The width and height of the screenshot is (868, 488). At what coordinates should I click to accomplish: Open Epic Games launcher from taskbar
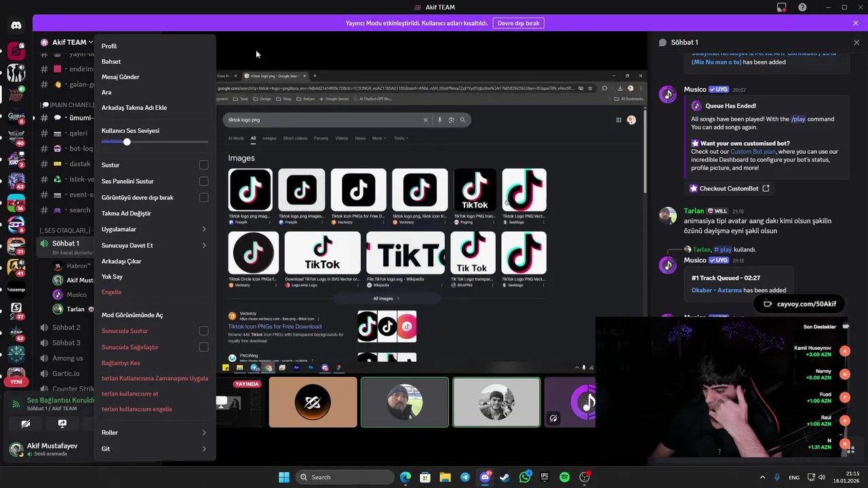click(545, 477)
